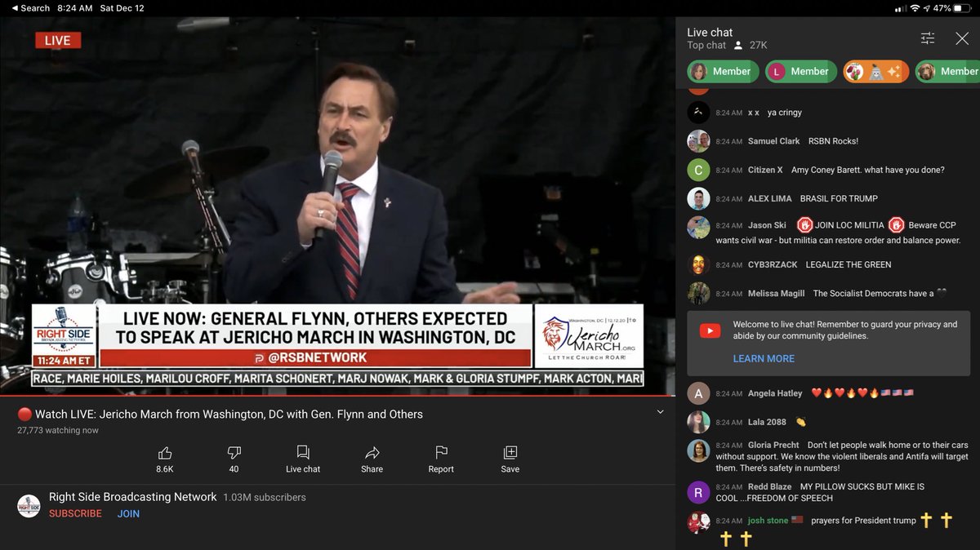Tap the red LIVE badge on video
Screen dimensions: 980x550
point(58,40)
